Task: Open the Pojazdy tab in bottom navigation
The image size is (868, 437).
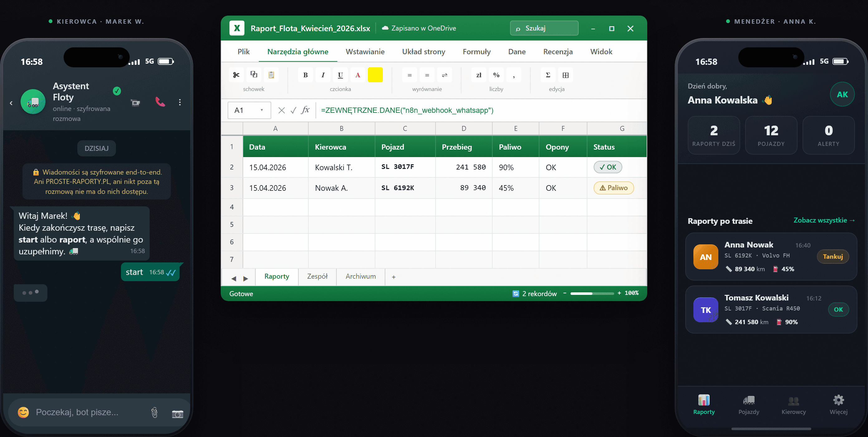Action: tap(749, 404)
